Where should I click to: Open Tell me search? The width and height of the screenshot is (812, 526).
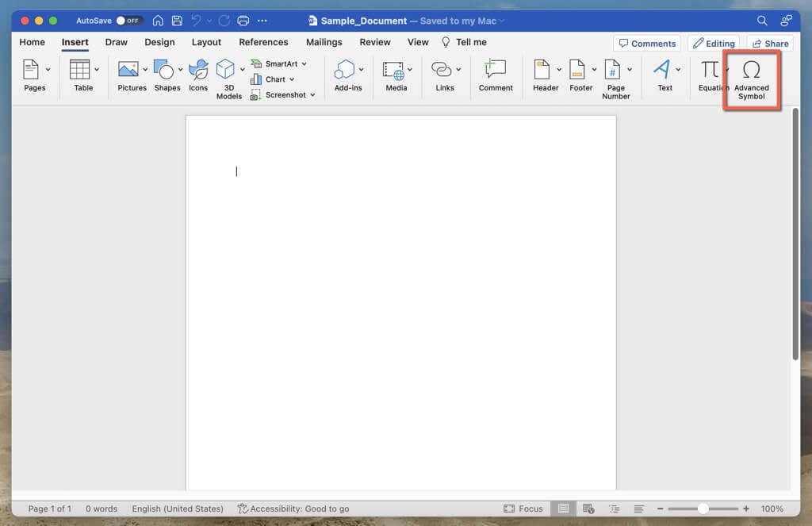pos(464,43)
